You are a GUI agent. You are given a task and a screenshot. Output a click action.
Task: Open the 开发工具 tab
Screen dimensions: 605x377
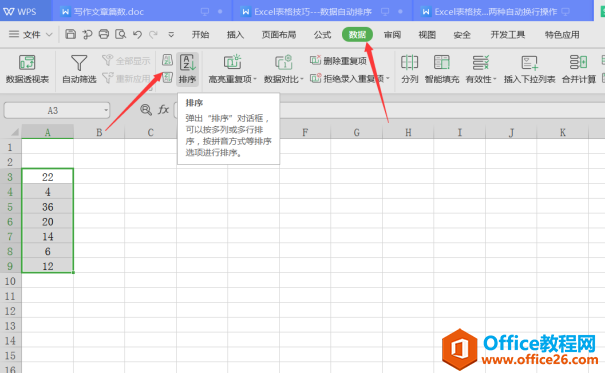point(508,35)
